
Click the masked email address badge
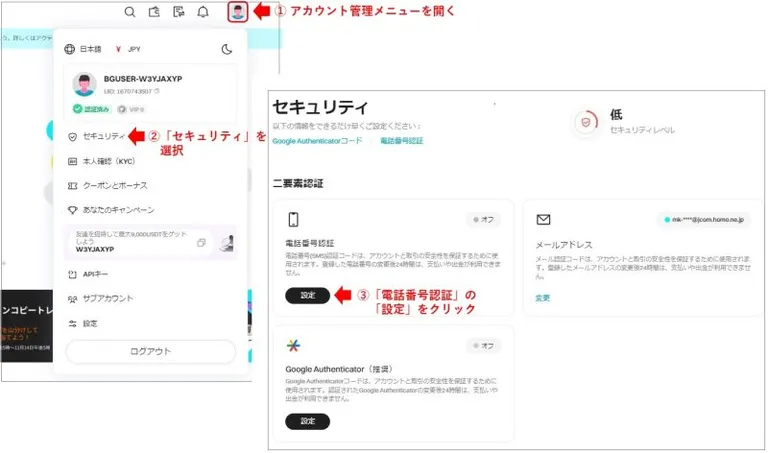pos(704,219)
